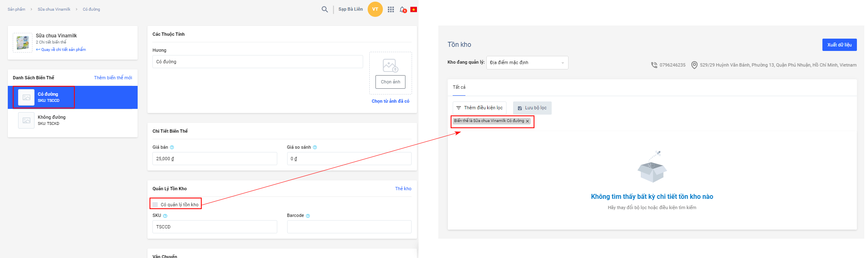Open the apps grid menu icon
The width and height of the screenshot is (868, 258).
point(391,9)
